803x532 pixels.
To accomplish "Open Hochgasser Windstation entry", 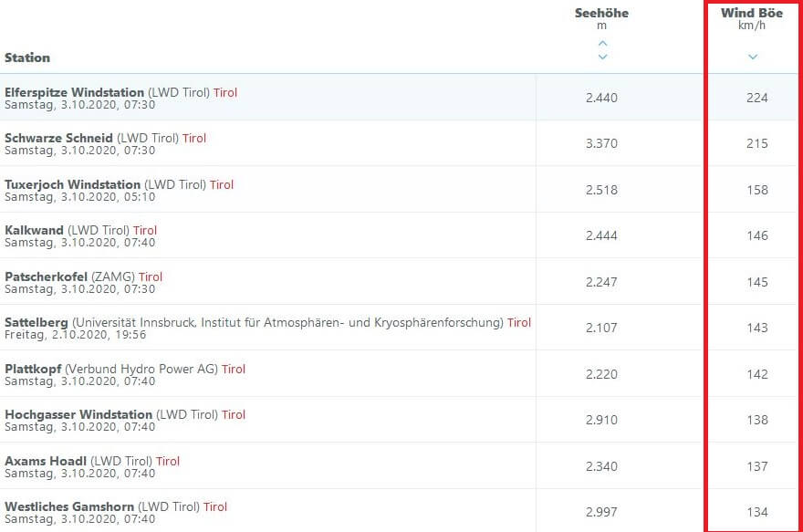I will tap(78, 415).
